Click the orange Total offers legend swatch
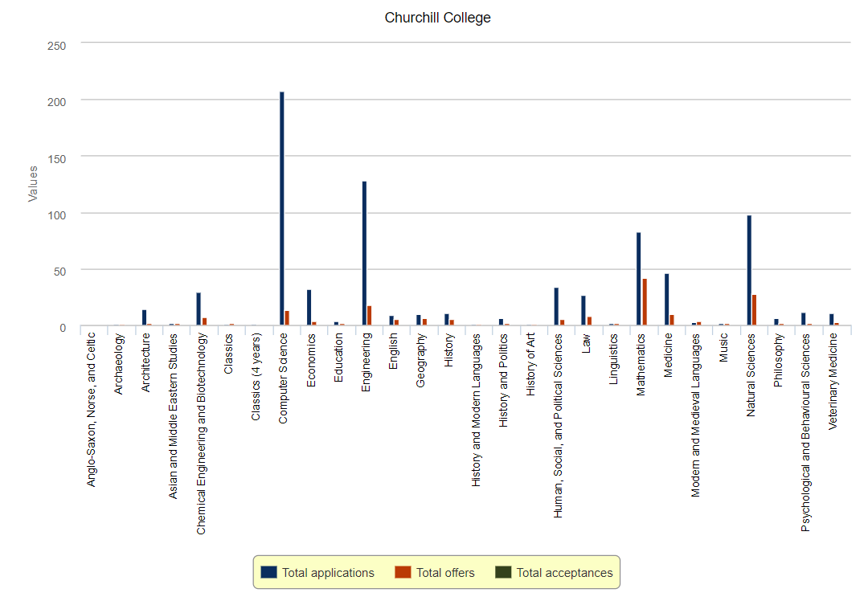 point(403,572)
